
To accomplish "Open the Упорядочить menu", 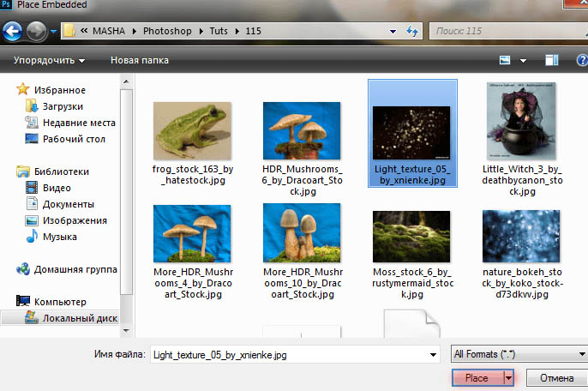I will click(x=49, y=60).
